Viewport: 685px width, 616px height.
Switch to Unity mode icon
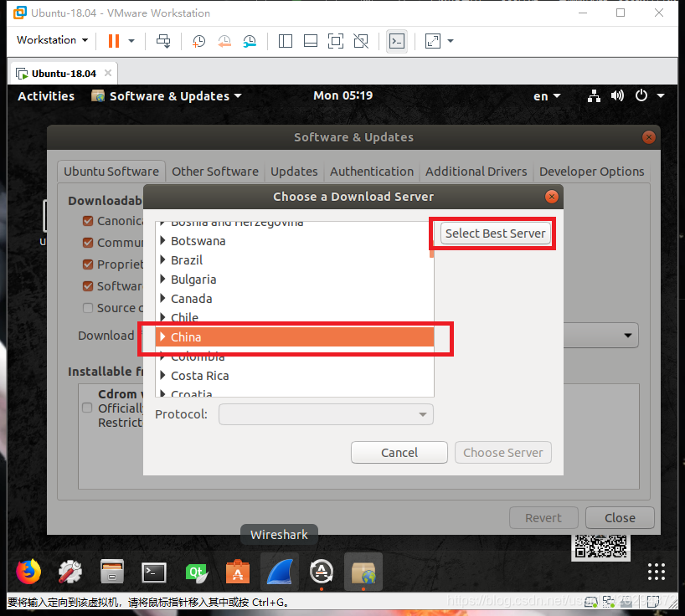coord(361,41)
